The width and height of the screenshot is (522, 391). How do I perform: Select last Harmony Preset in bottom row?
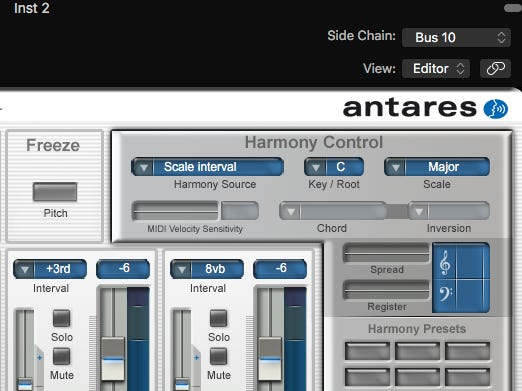[x=467, y=377]
